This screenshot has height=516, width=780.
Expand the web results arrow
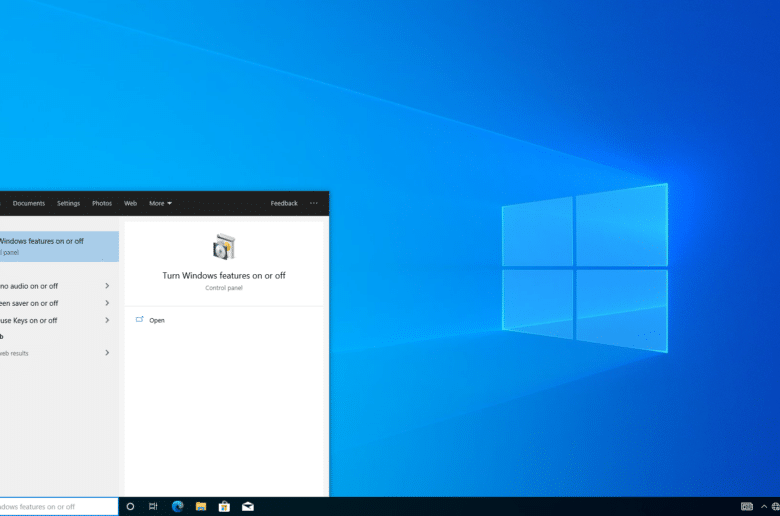coord(107,353)
